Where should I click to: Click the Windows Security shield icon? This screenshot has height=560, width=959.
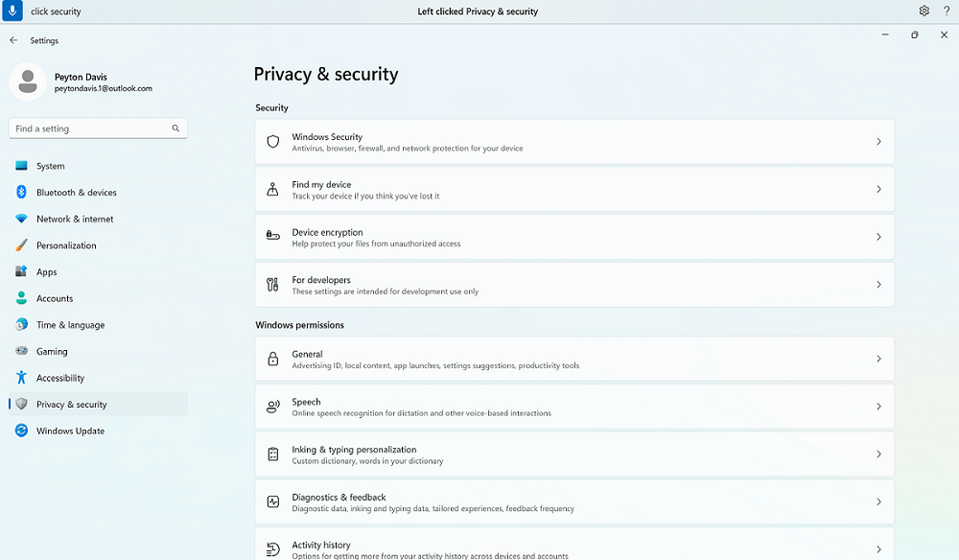[273, 140]
